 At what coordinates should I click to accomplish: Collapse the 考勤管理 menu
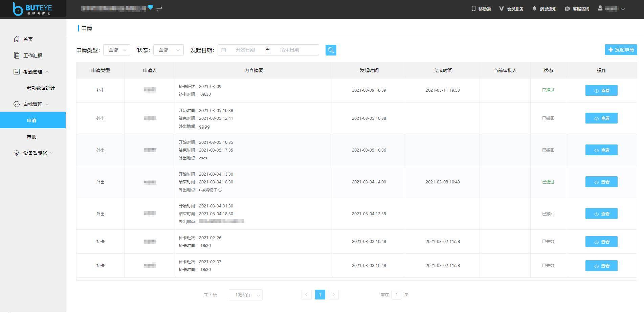[x=33, y=72]
